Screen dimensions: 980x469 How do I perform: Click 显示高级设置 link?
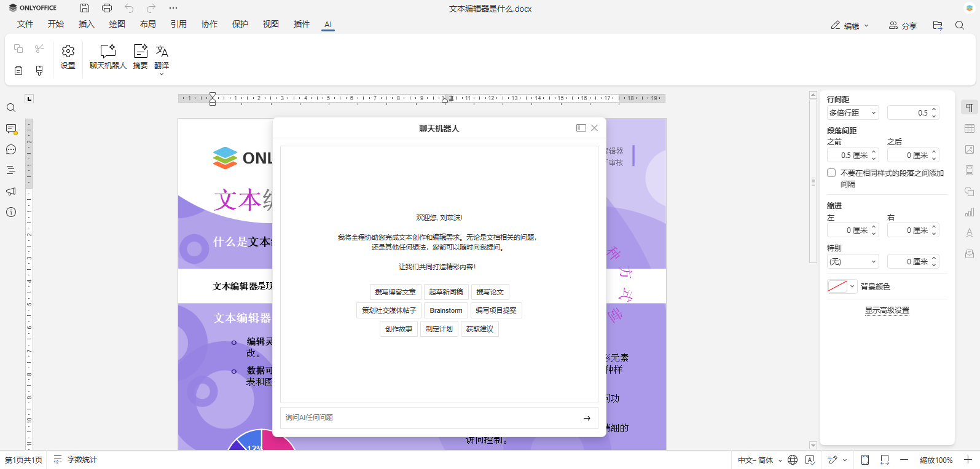pyautogui.click(x=887, y=310)
